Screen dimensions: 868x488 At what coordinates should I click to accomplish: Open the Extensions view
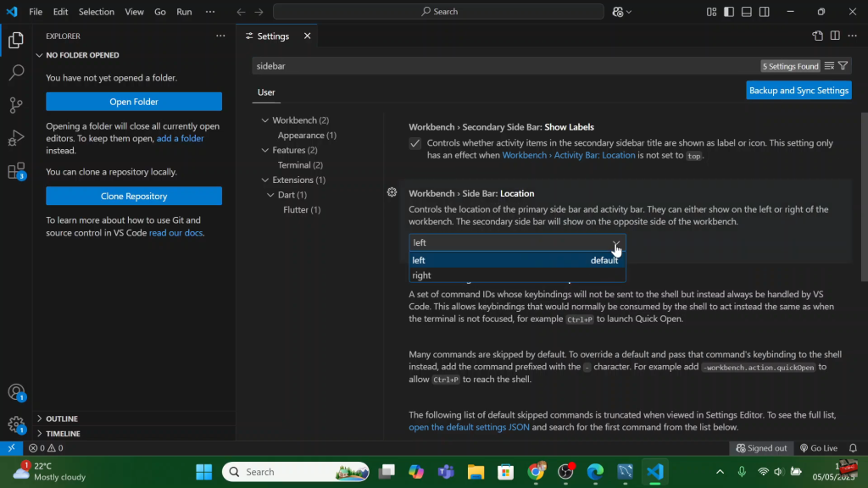[x=16, y=171]
